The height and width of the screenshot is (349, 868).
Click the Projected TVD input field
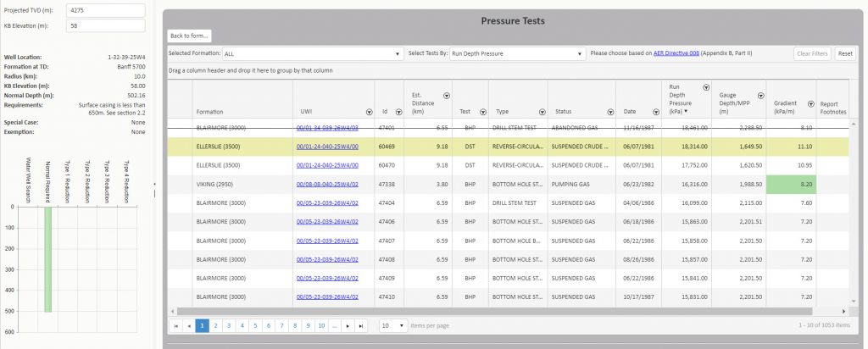coord(106,10)
